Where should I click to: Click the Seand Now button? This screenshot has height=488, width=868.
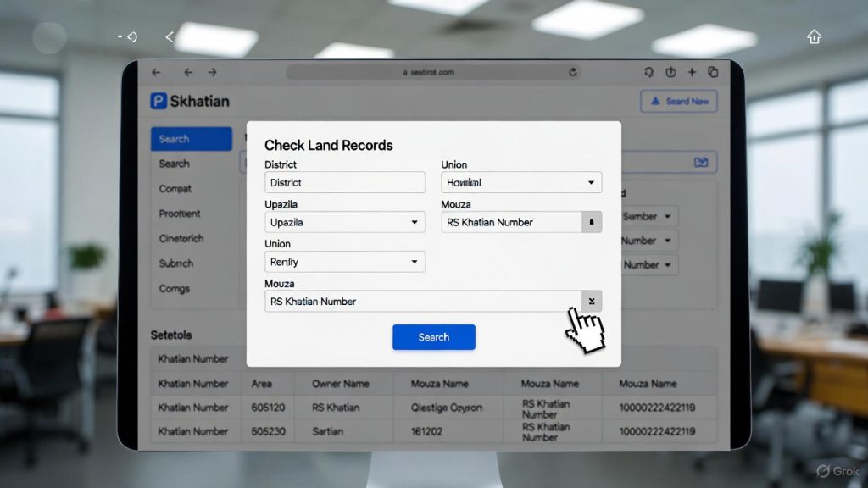[679, 101]
